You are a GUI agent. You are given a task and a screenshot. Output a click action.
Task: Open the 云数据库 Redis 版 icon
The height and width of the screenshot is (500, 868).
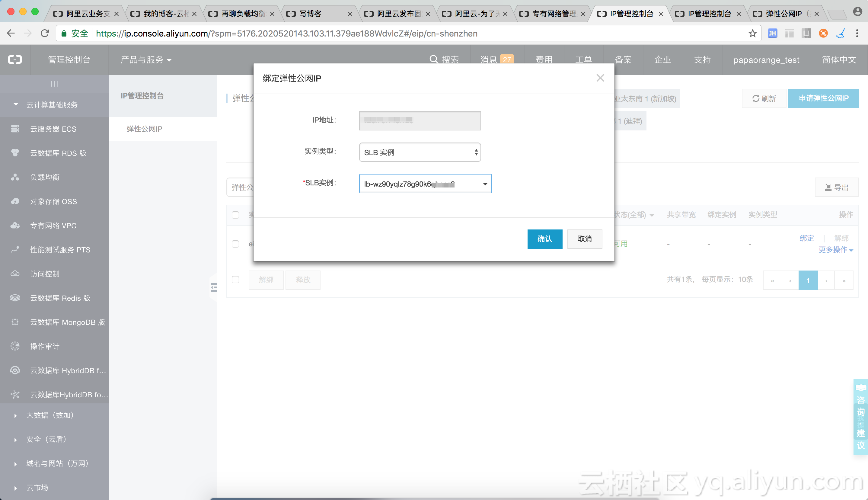(x=15, y=298)
